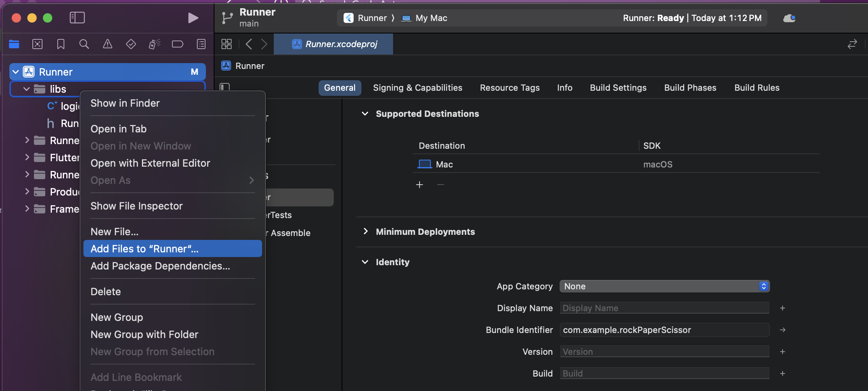This screenshot has height=391, width=868.
Task: Open the Source Control navigator icon
Action: pyautogui.click(x=37, y=44)
